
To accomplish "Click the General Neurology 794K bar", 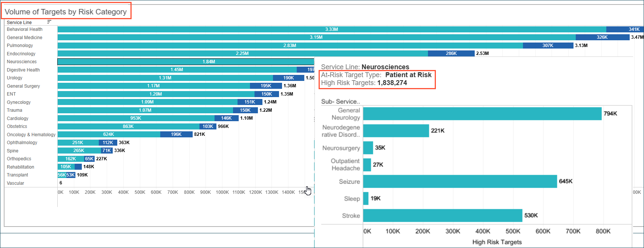I will pos(482,114).
